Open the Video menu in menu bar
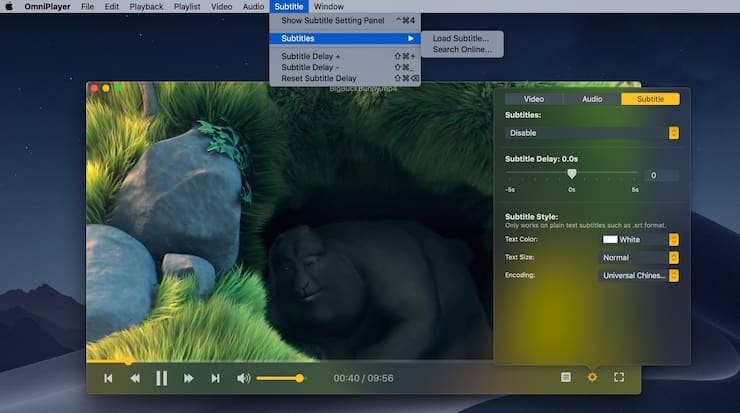740x413 pixels. coord(221,7)
